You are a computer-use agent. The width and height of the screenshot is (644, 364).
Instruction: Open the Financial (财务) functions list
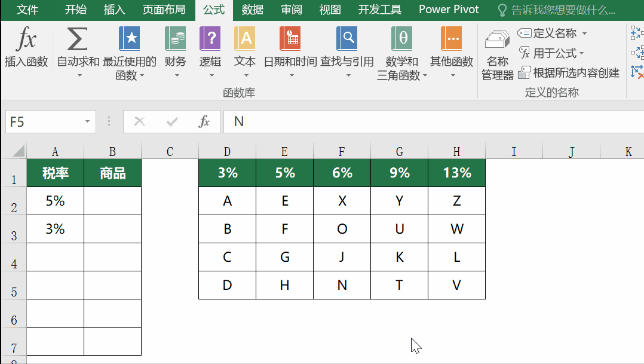click(x=176, y=51)
